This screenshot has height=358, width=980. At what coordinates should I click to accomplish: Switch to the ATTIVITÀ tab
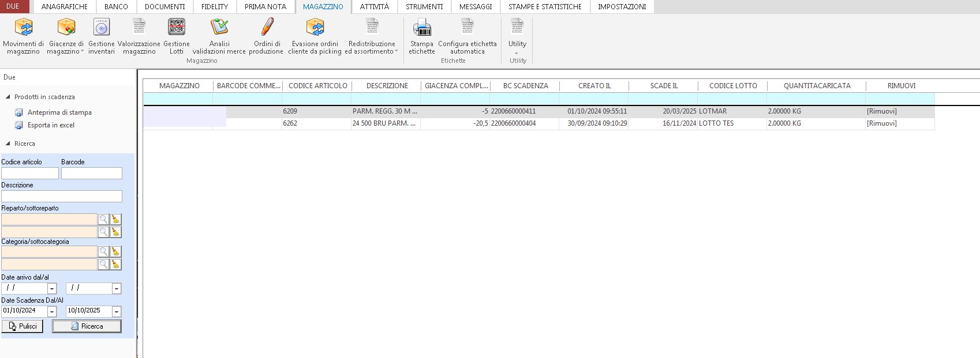coord(375,7)
